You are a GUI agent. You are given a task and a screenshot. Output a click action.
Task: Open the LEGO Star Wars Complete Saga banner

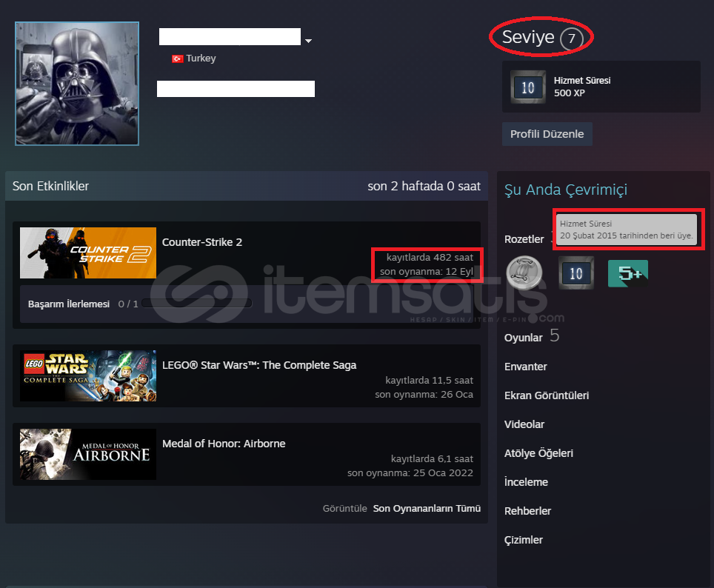click(88, 375)
